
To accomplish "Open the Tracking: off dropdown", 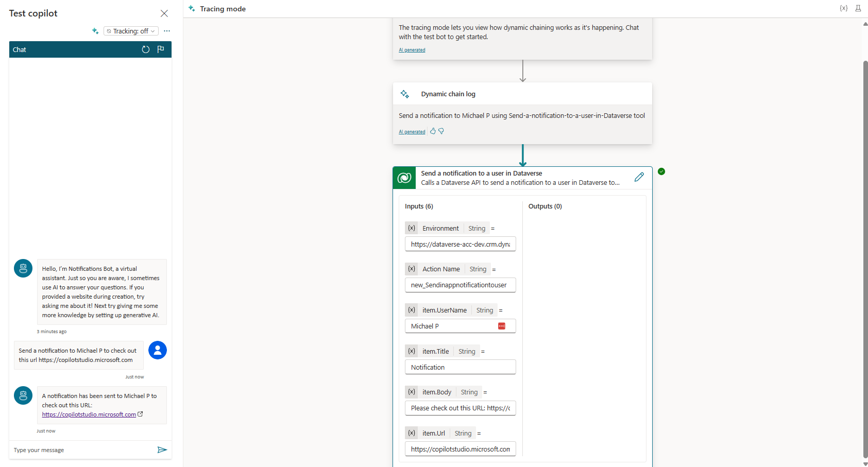I will point(131,31).
